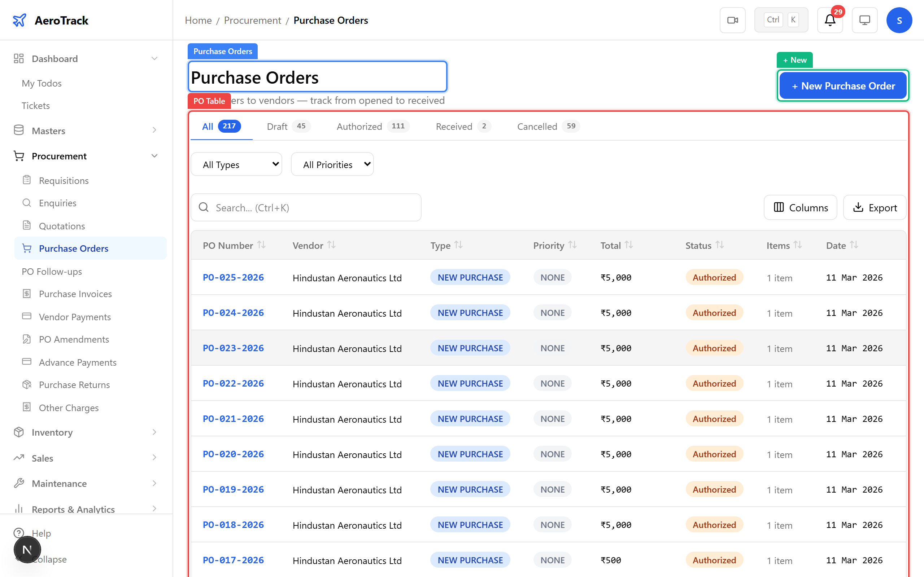Open the AeroTrack logo icon
This screenshot has width=924, height=577.
click(x=19, y=20)
